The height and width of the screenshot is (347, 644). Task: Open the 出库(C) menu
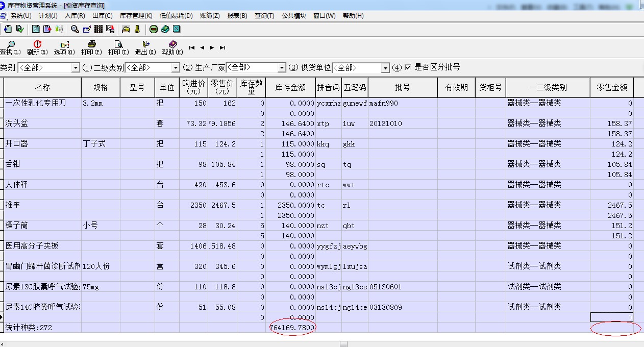(x=103, y=16)
